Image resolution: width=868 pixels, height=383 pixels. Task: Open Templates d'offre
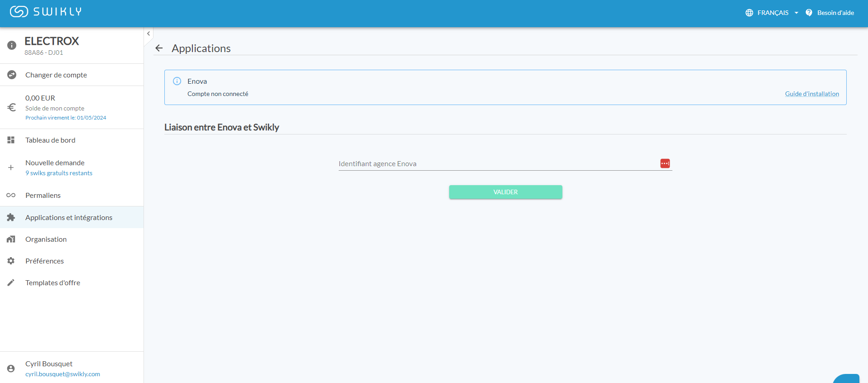pos(53,282)
